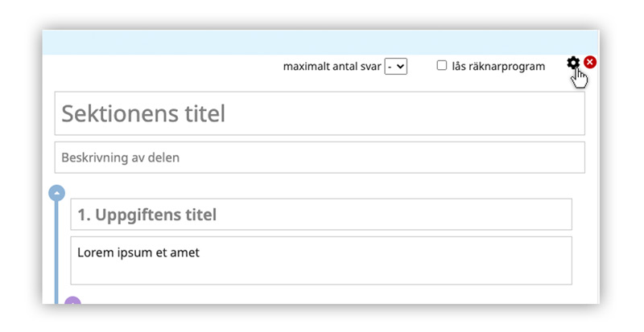Click the "lås räknarprogram" label text
Image resolution: width=644 pixels, height=332 pixels.
coord(498,67)
